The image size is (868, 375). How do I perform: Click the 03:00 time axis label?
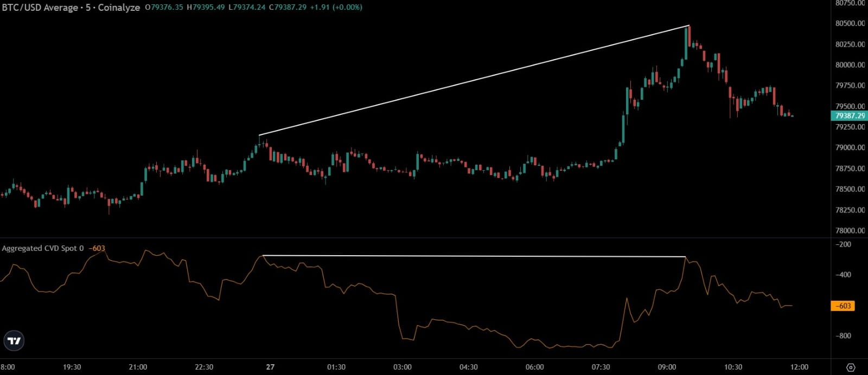[403, 367]
